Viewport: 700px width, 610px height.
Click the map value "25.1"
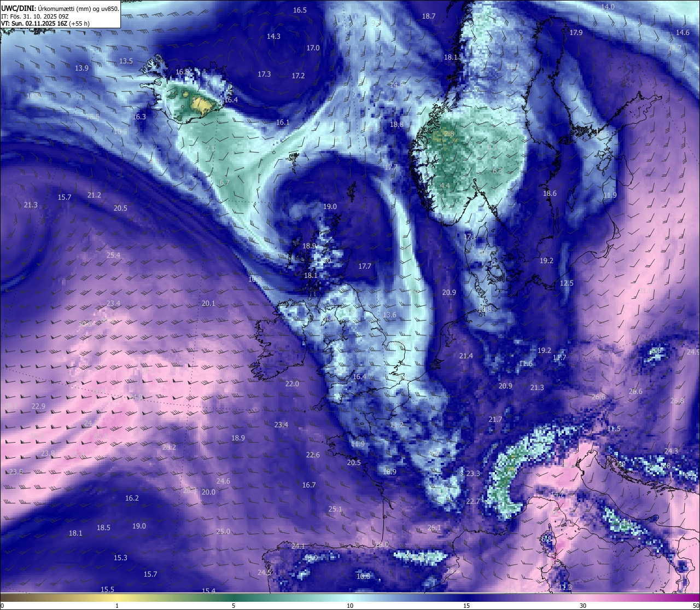click(335, 509)
